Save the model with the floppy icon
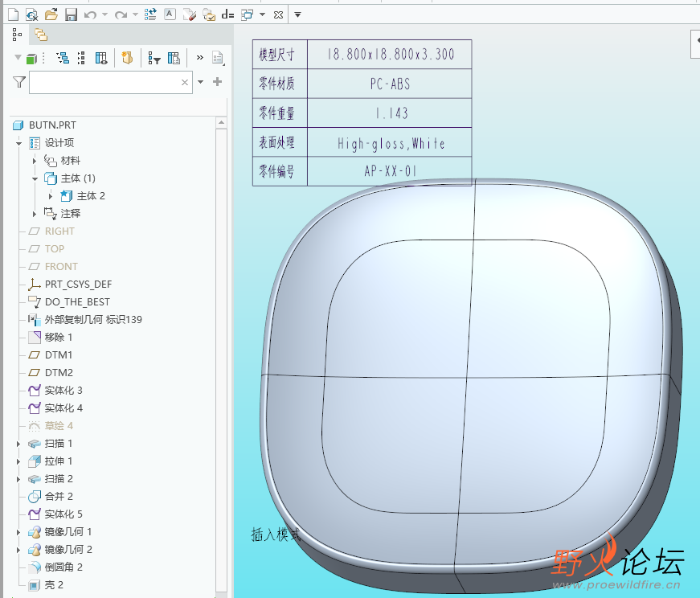This screenshot has width=700, height=598. point(71,14)
